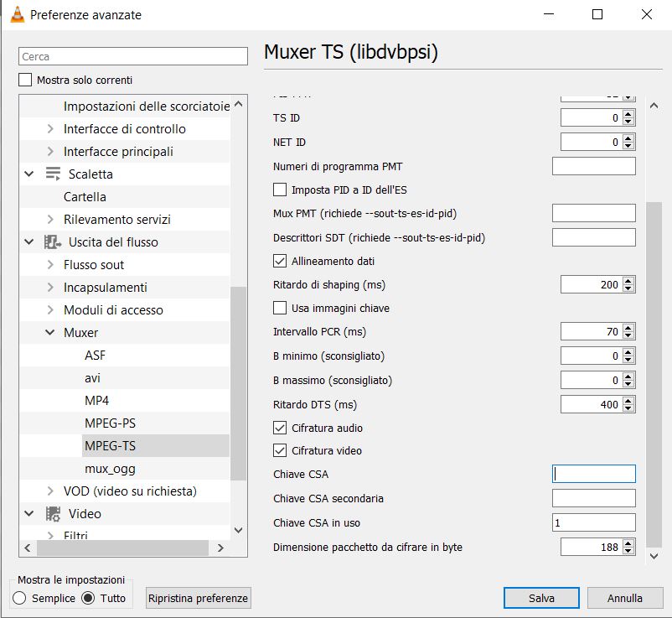Increase B minimo with up arrow

tap(628, 352)
